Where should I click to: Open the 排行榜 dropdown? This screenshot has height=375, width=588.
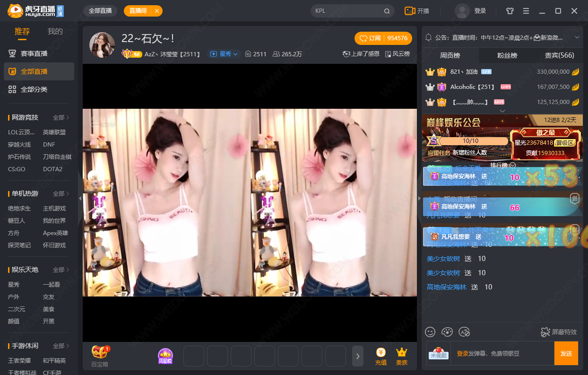(x=502, y=165)
